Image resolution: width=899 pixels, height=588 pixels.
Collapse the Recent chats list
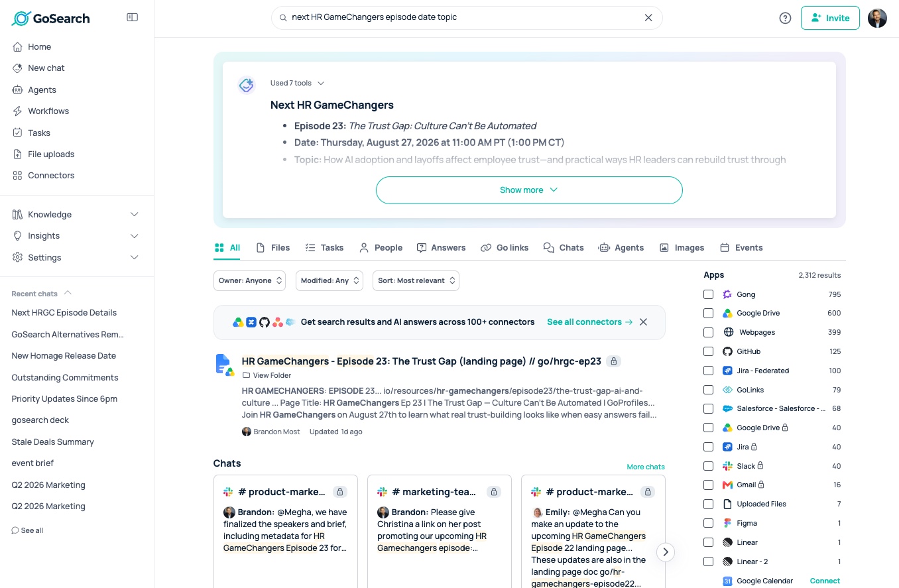(68, 294)
